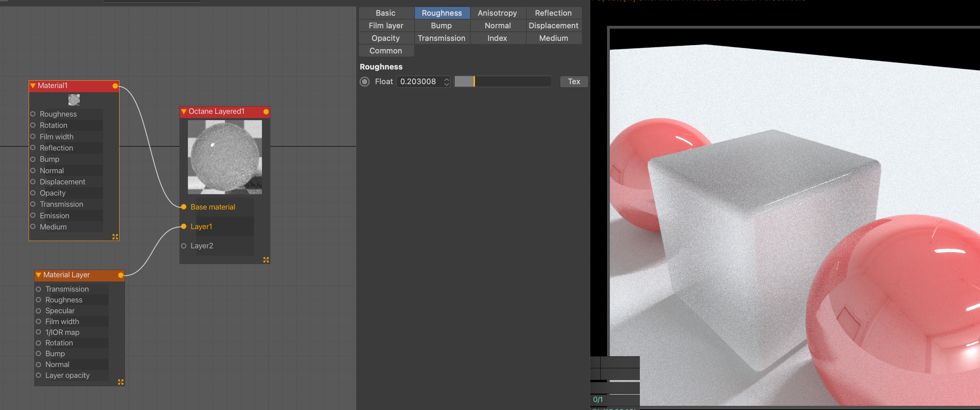Image resolution: width=980 pixels, height=410 pixels.
Task: Toggle the Float roughness radio button
Action: point(365,82)
